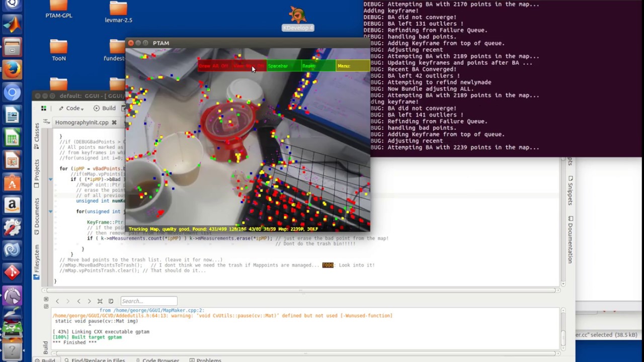The width and height of the screenshot is (644, 362).
Task: Click the MapMaker.cpp path in build output
Action: pyautogui.click(x=152, y=310)
